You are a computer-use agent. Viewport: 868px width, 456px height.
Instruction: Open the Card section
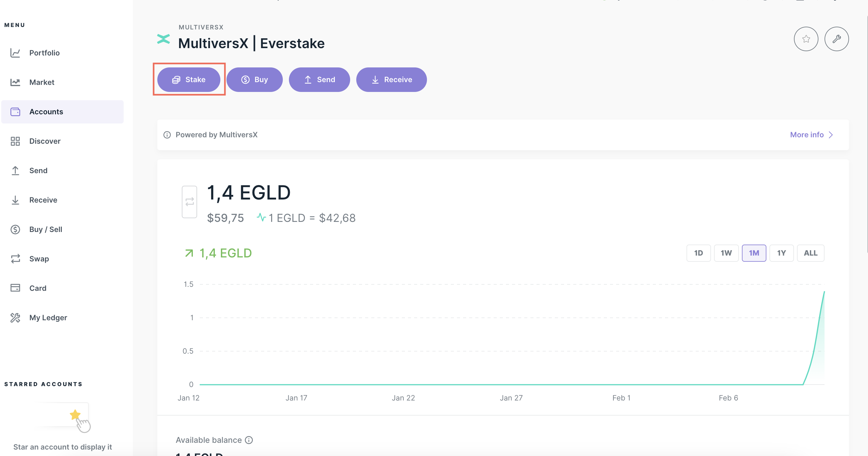point(37,288)
